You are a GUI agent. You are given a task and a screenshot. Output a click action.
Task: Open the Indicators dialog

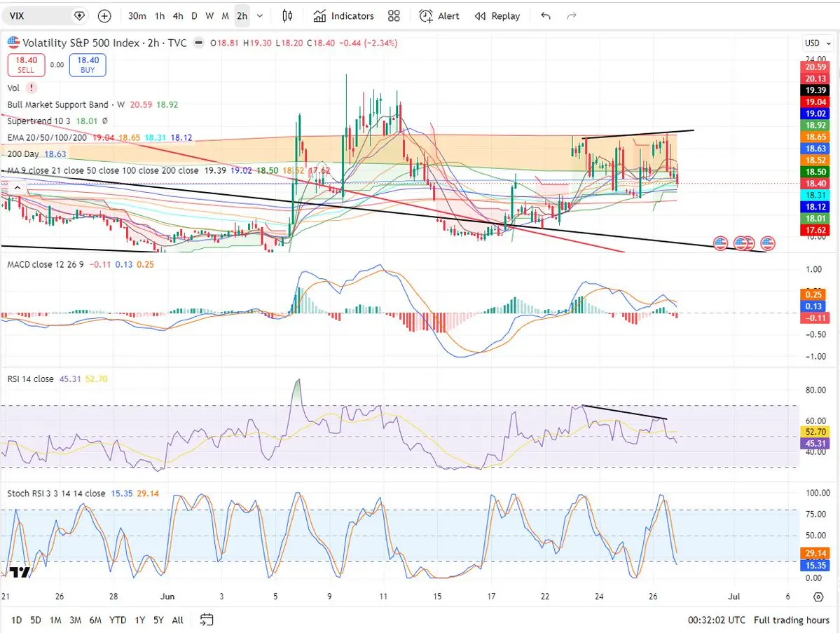coord(343,16)
